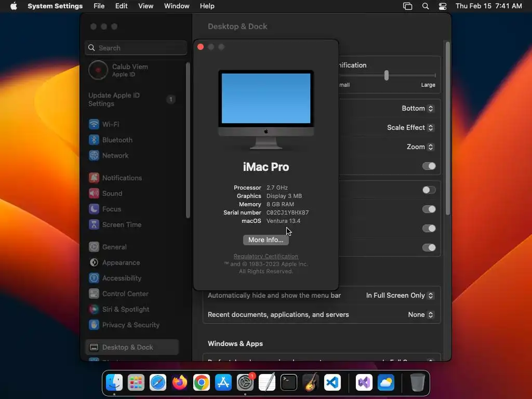
Task: Toggle the switch third from the bottom
Action: click(429, 209)
